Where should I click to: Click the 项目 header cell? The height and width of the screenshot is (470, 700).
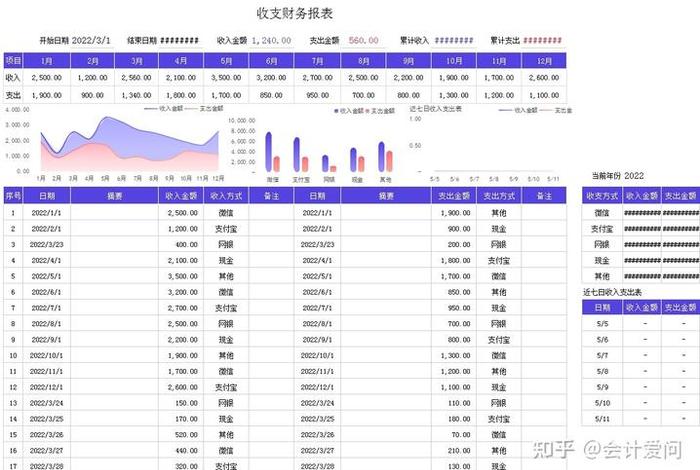click(x=13, y=61)
